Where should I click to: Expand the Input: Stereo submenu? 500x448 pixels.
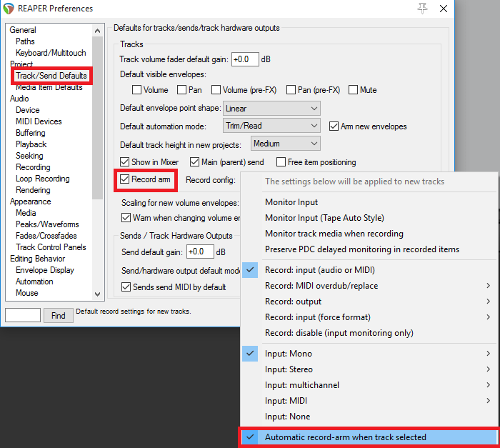click(x=369, y=369)
